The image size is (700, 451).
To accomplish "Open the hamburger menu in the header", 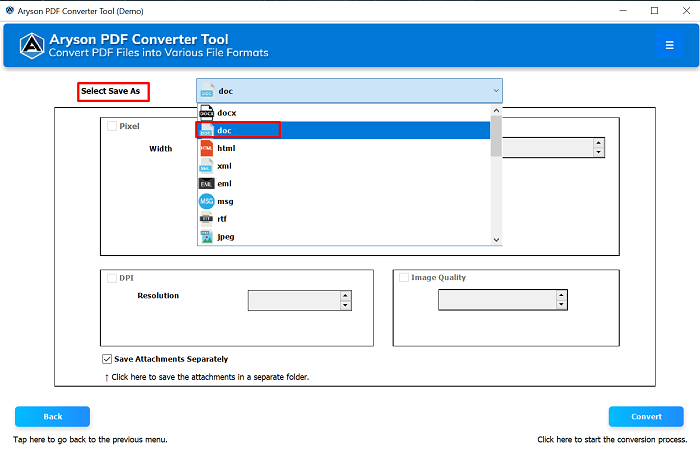I will click(x=669, y=45).
